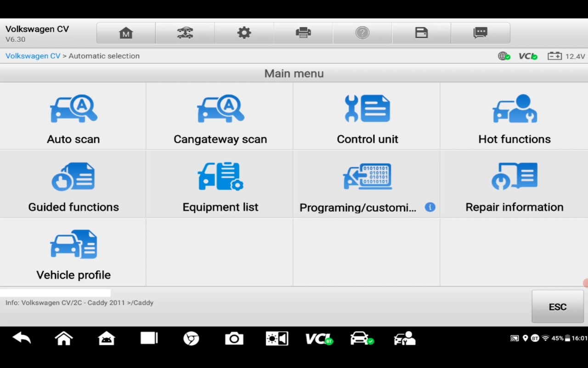
Task: Click the ESC button
Action: (x=558, y=307)
